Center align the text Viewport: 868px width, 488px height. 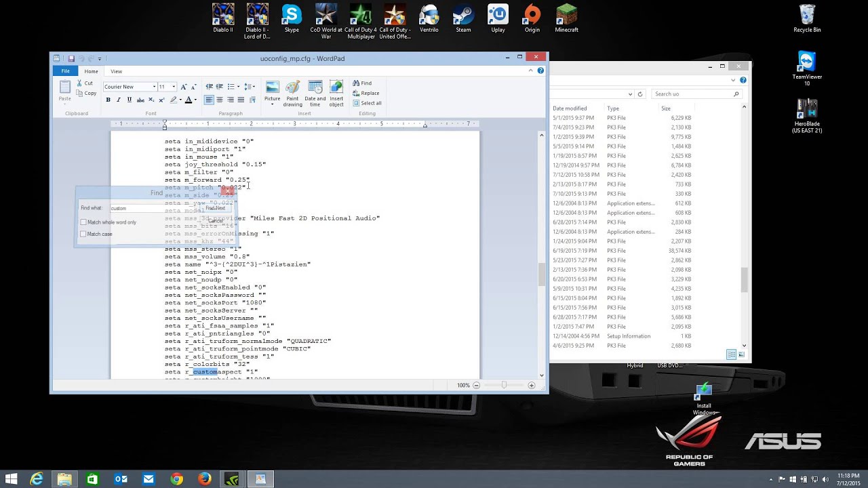pos(220,100)
